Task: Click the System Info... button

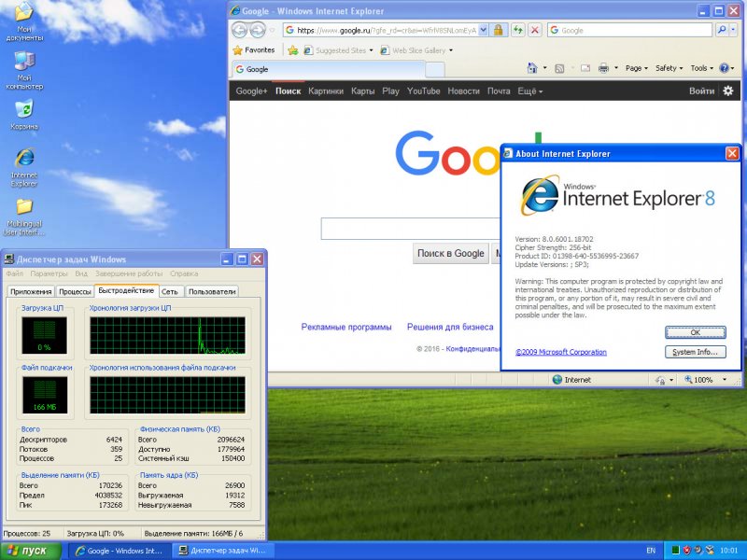Action: click(x=695, y=352)
